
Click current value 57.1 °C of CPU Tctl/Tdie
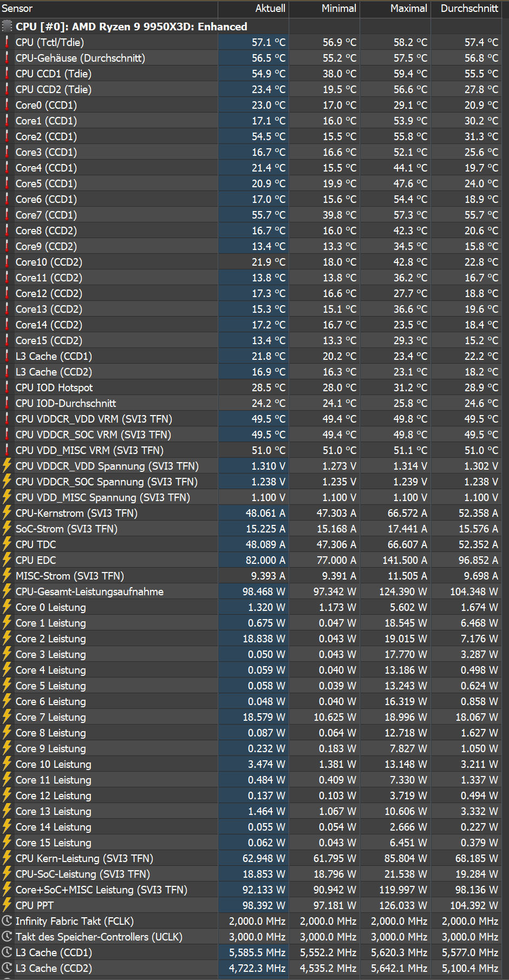[269, 42]
